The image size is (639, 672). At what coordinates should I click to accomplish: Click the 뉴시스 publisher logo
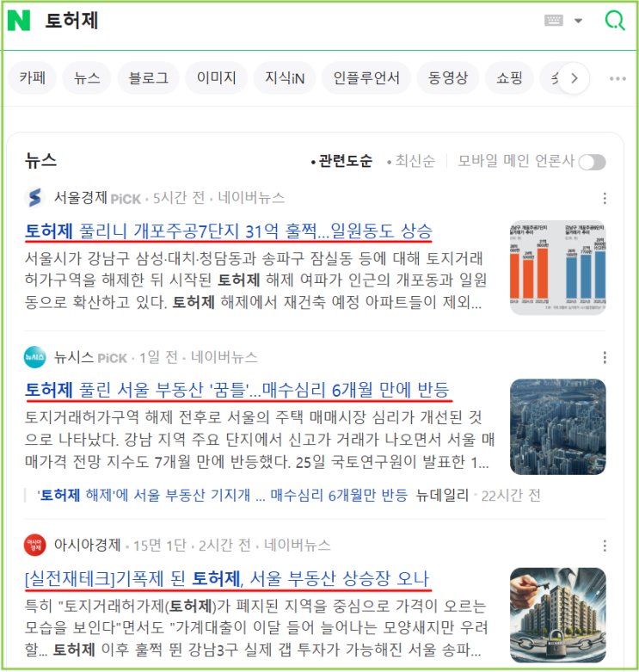(x=34, y=357)
